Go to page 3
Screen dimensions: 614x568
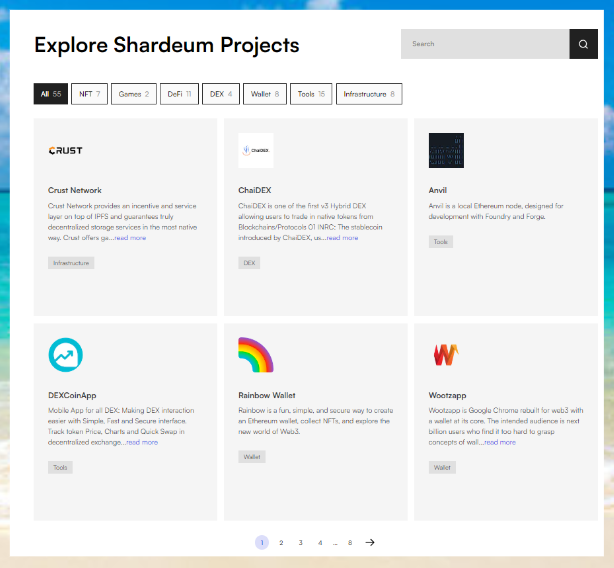[301, 543]
